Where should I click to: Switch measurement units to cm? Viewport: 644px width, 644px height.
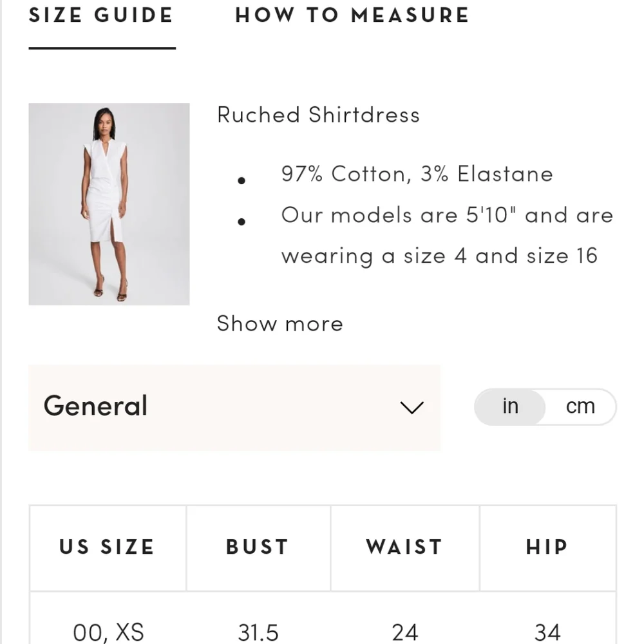580,406
